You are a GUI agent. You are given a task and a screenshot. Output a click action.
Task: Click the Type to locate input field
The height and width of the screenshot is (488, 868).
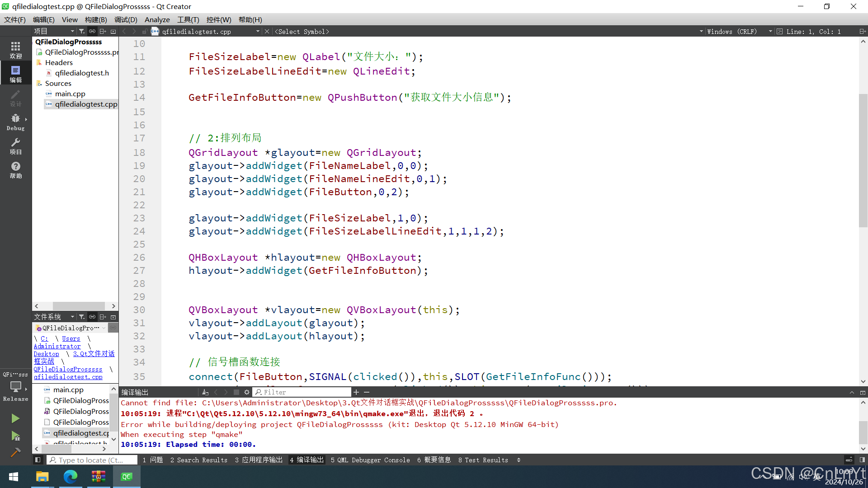(93, 460)
